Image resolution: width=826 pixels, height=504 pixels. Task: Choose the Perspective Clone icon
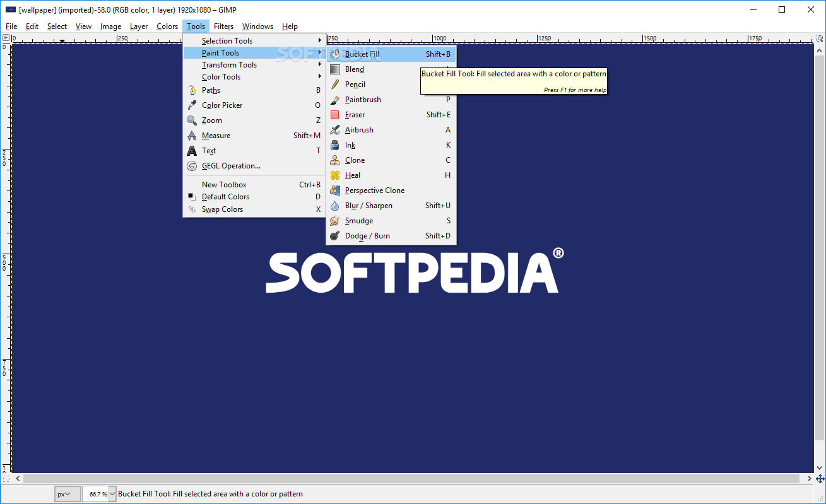pos(335,190)
